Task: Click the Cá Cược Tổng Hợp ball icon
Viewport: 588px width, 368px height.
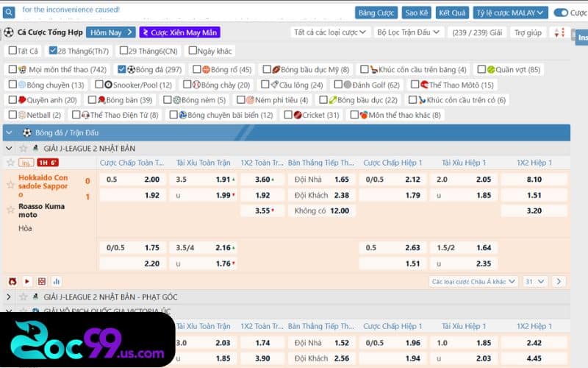Action: pos(9,32)
